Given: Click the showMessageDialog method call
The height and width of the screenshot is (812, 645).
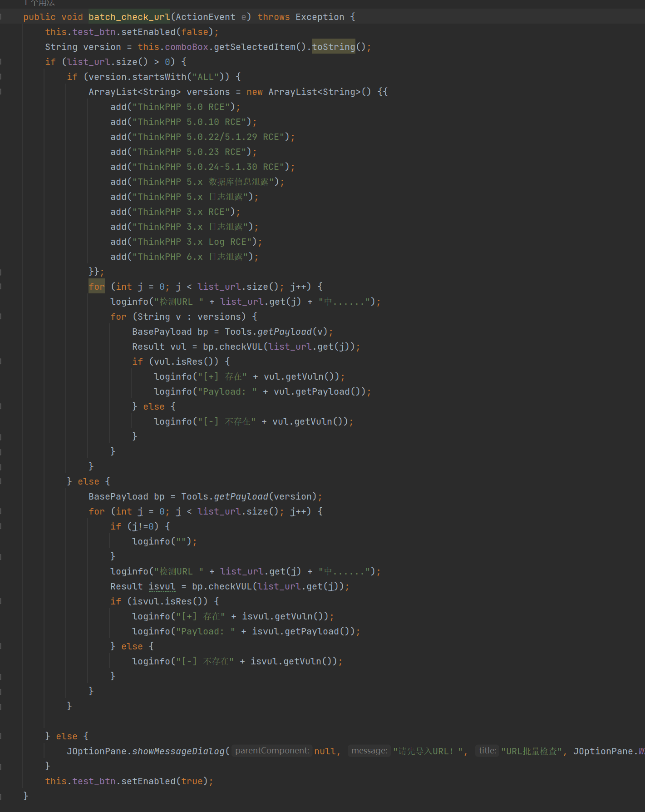Looking at the screenshot, I should [178, 751].
